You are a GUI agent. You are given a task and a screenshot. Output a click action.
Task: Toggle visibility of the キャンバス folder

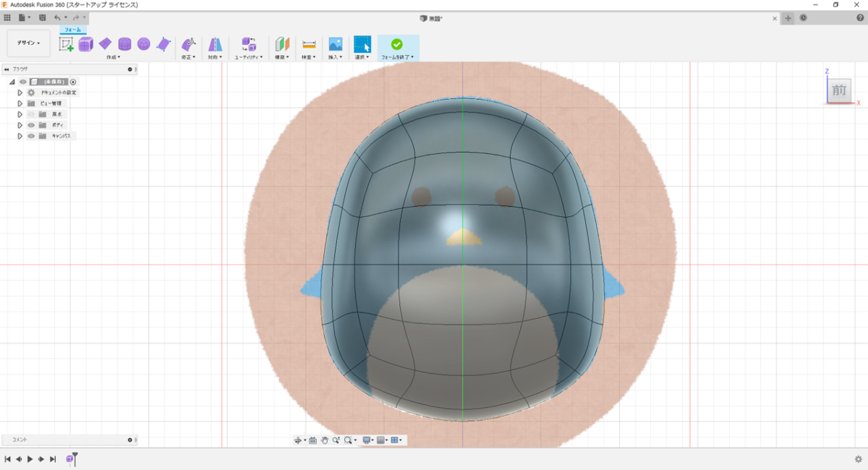pos(31,136)
